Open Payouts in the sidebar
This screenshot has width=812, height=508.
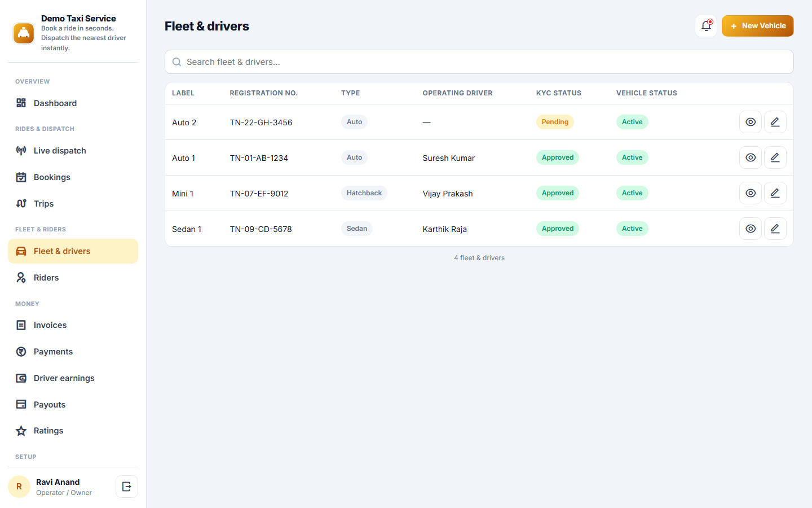(x=73, y=405)
